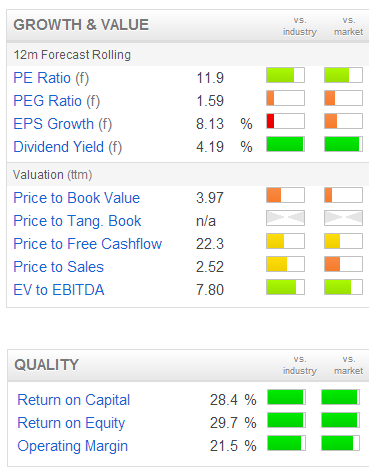Image resolution: width=369 pixels, height=475 pixels.
Task: Click Price to Tang. Book greyed industry indicator
Action: click(285, 218)
